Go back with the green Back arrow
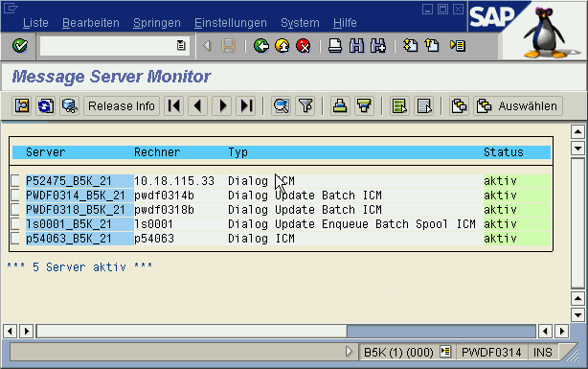This screenshot has height=369, width=588. tap(261, 46)
